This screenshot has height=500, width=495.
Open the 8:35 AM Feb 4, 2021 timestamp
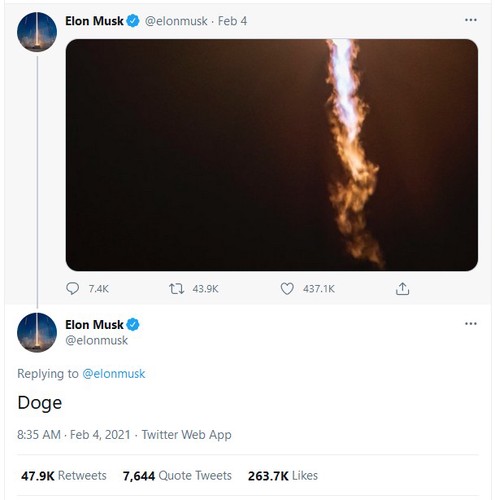pos(74,435)
